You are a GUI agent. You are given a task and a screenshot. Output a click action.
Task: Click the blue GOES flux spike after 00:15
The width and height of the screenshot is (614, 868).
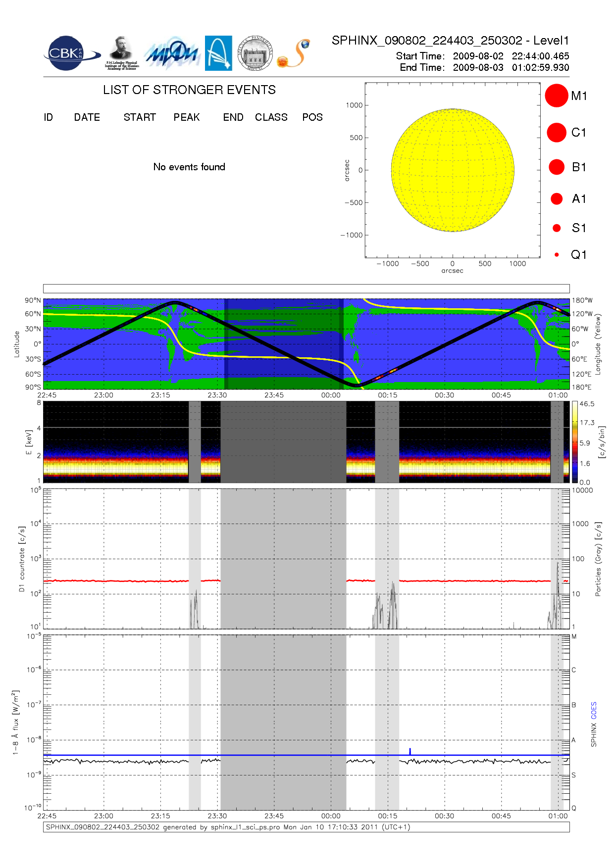pyautogui.click(x=410, y=751)
